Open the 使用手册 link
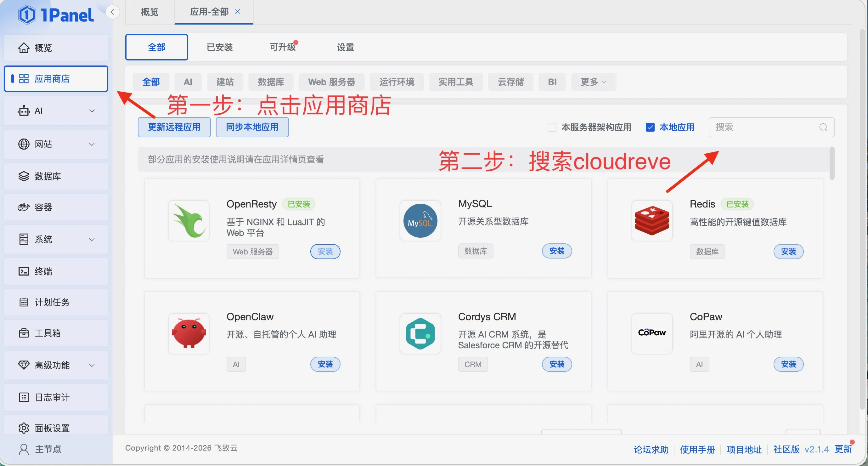The image size is (868, 466). [x=697, y=449]
